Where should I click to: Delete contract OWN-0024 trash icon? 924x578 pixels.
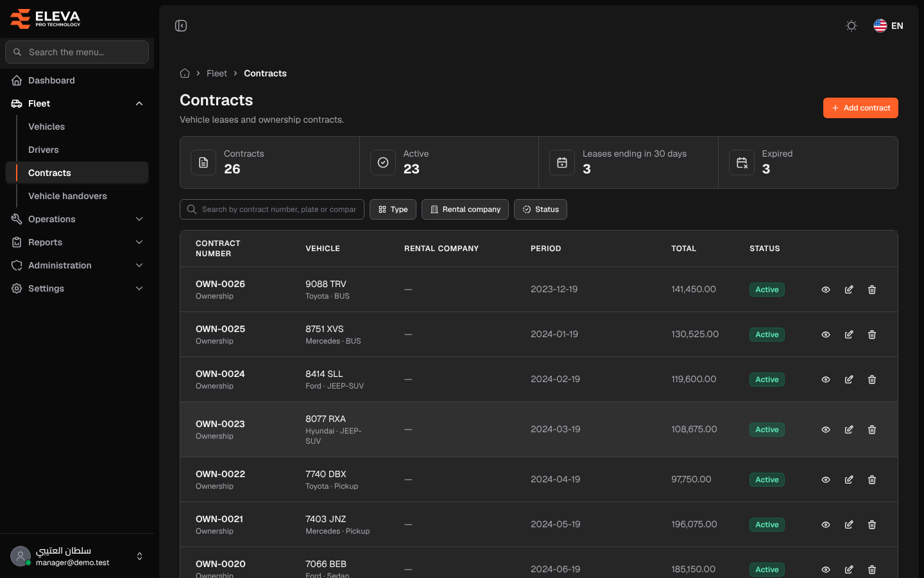pos(872,380)
